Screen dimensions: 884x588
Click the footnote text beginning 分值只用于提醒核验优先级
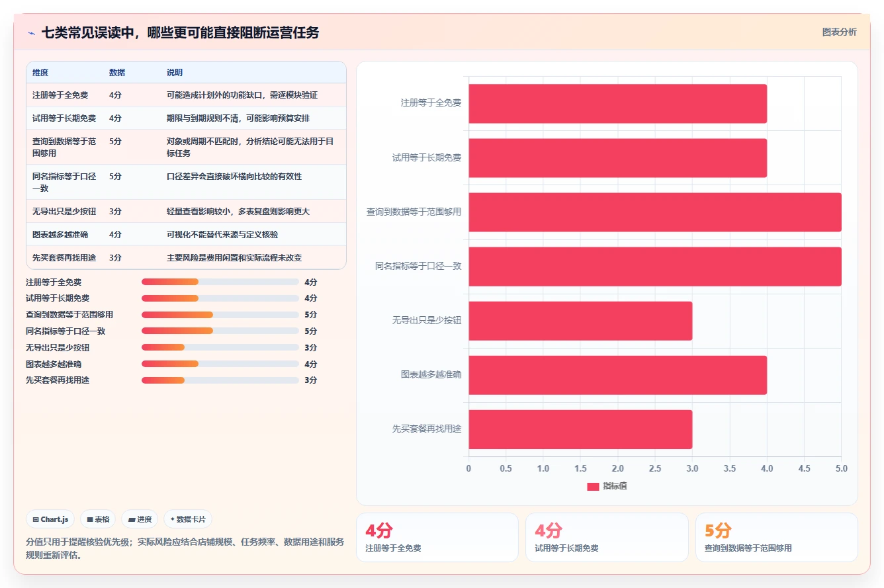tap(185, 548)
